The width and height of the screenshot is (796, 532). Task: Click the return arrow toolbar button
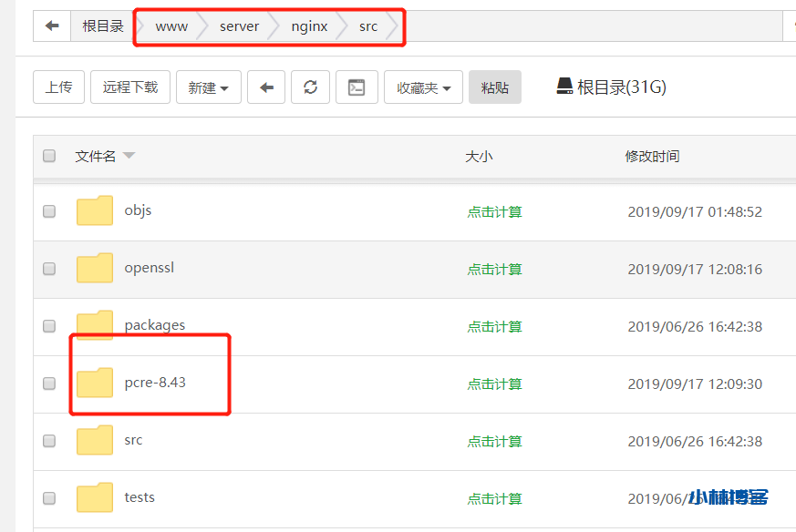[x=266, y=87]
